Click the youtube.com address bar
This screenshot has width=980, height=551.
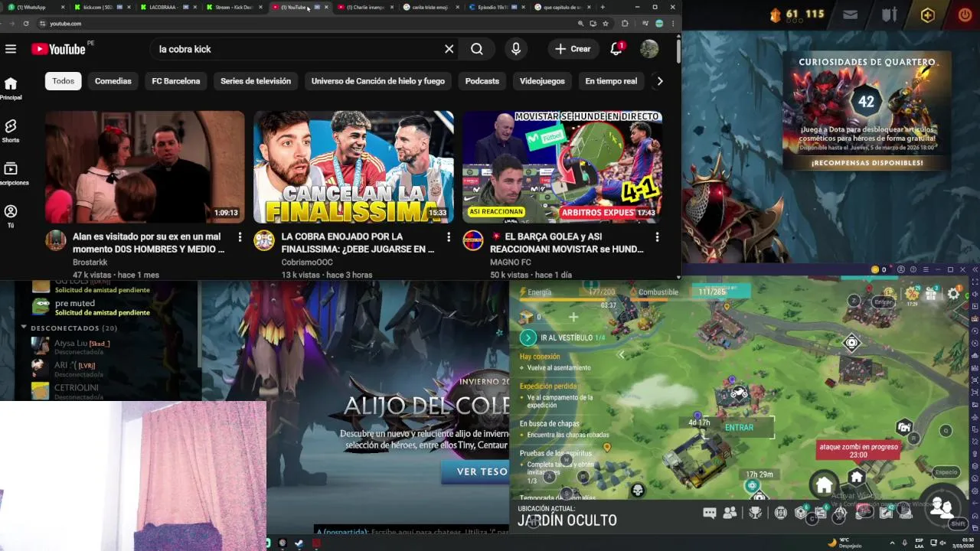(306, 24)
